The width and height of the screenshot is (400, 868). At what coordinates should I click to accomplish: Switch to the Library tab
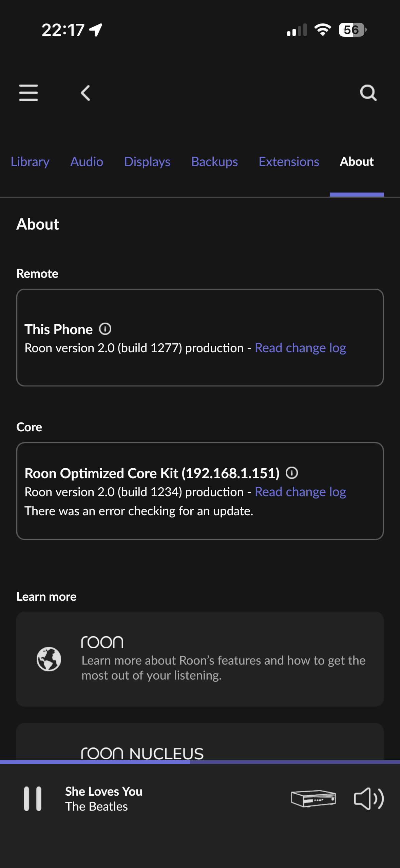click(x=30, y=162)
